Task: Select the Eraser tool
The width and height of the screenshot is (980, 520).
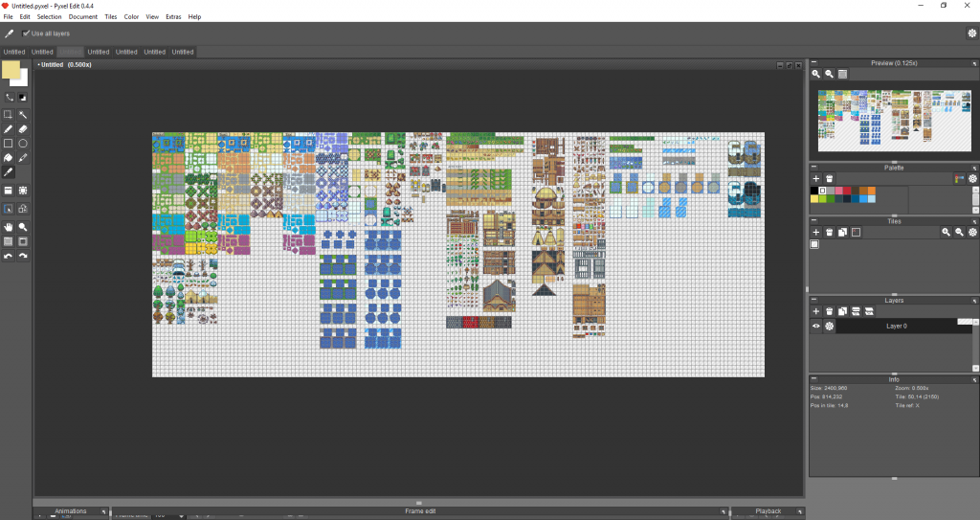Action: pos(23,128)
